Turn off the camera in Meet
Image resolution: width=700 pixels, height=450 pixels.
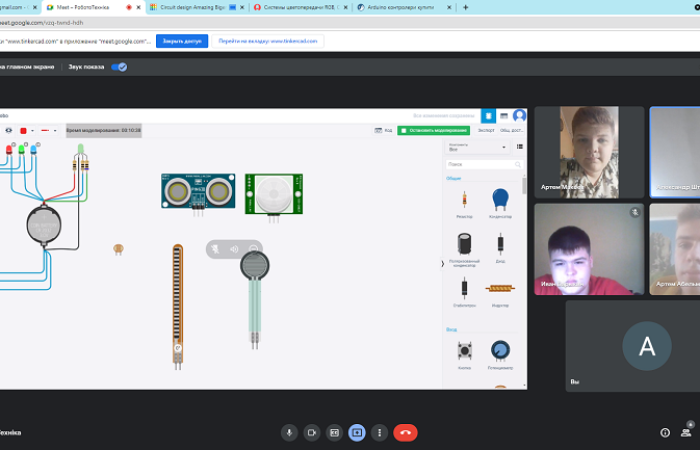click(312, 432)
